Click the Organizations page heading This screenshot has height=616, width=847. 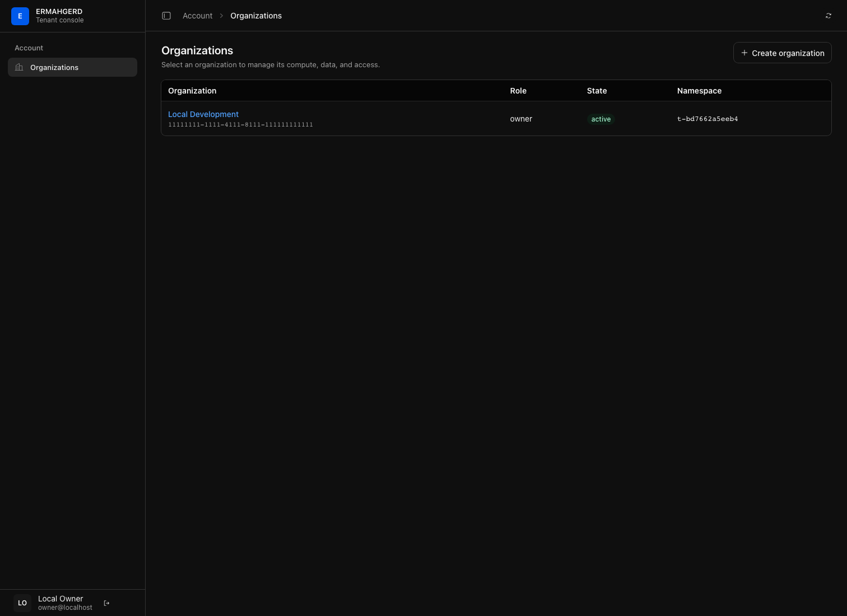197,50
